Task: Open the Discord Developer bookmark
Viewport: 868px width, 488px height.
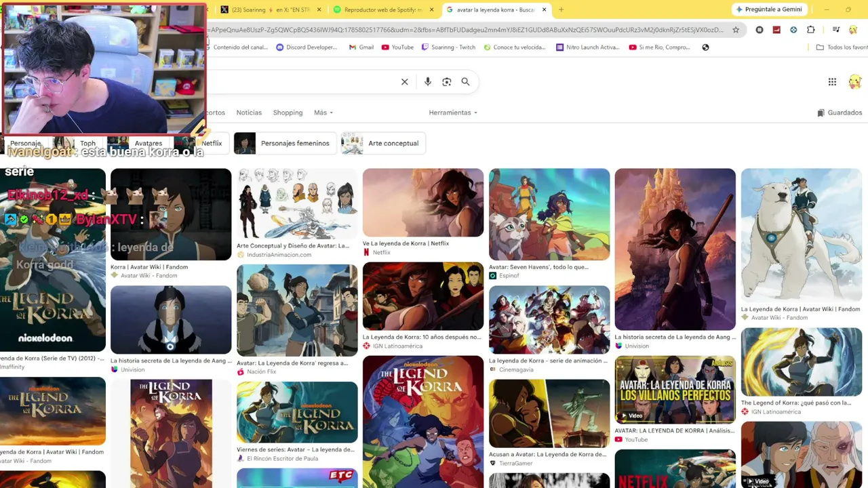Action: (307, 47)
